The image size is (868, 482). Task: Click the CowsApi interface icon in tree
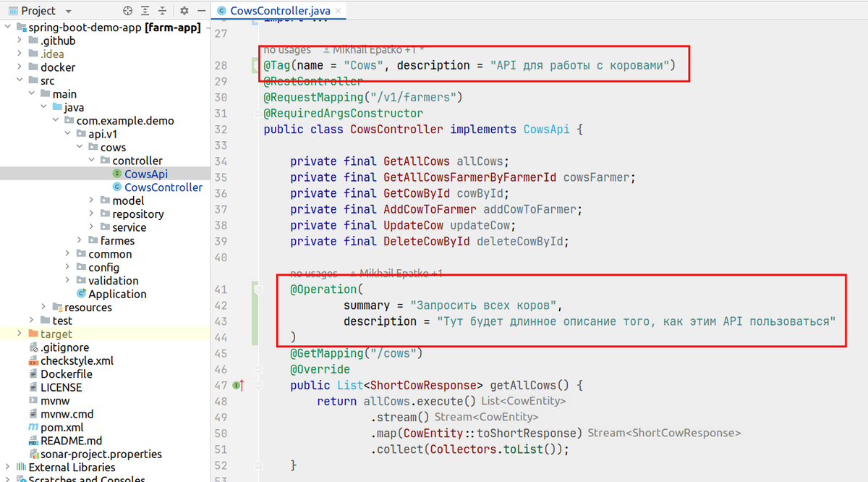coord(117,174)
